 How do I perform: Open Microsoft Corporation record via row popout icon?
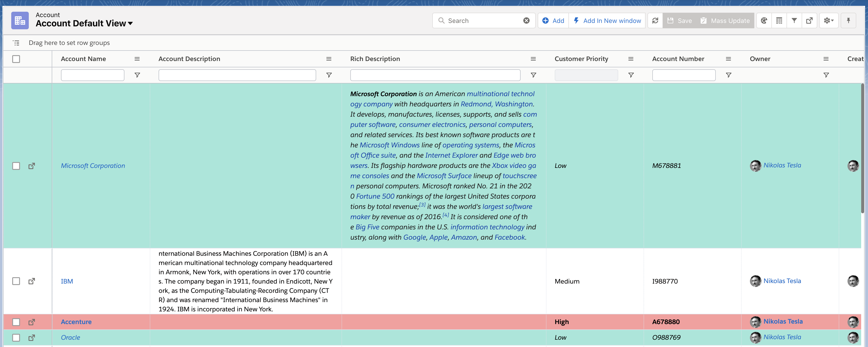pyautogui.click(x=32, y=166)
